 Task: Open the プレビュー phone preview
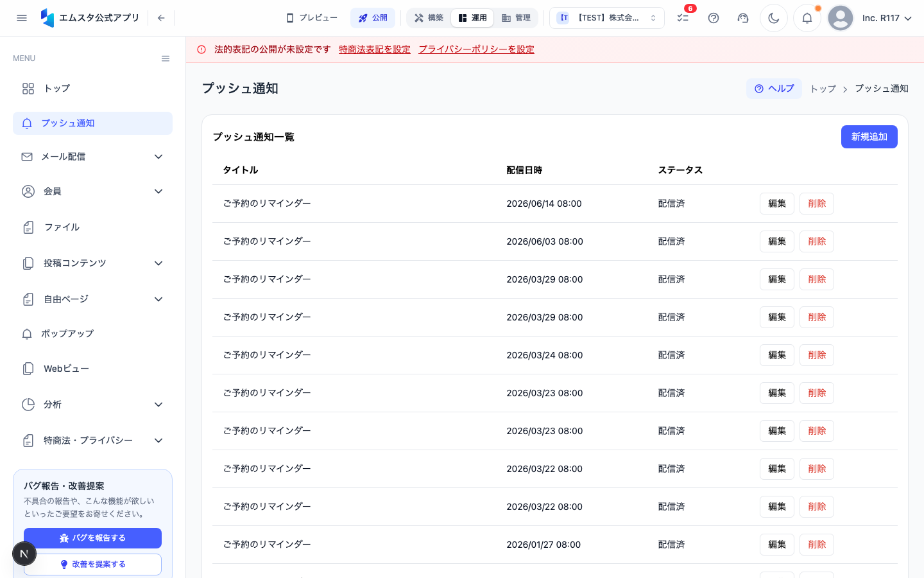click(312, 18)
